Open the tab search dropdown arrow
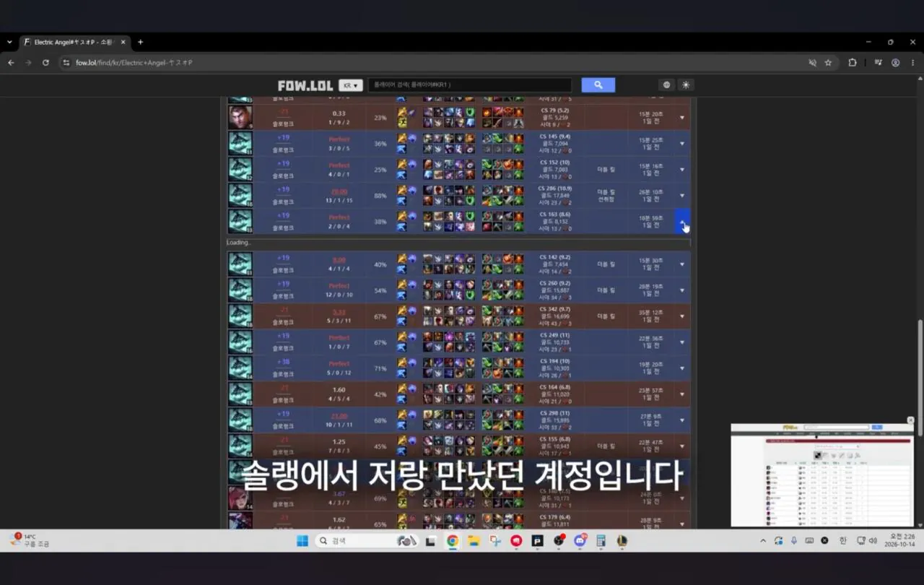Screen dimensions: 924x585 pos(9,42)
